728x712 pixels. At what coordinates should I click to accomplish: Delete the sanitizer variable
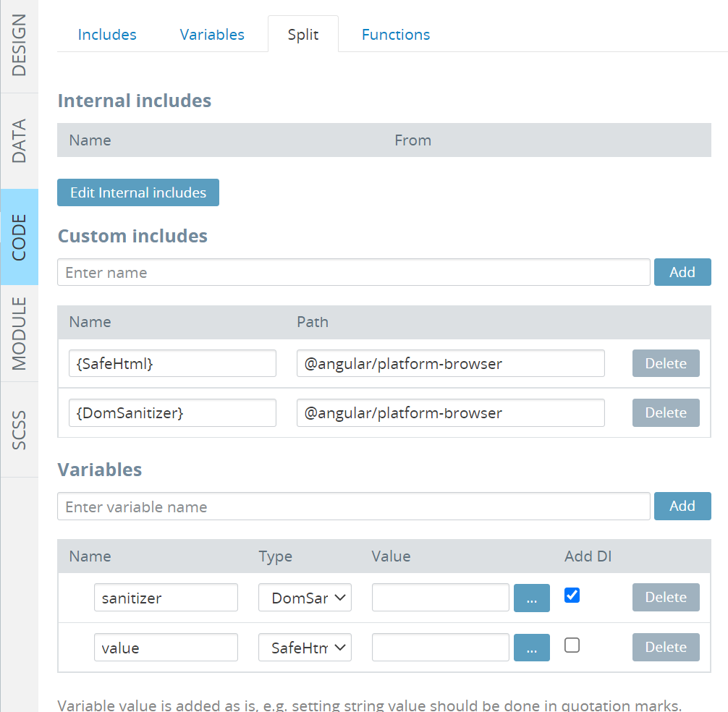coord(665,598)
